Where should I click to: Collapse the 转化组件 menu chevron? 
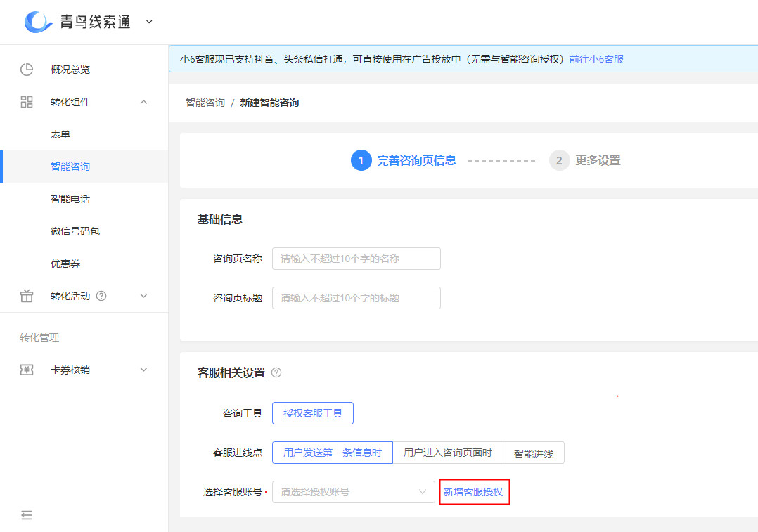point(143,102)
